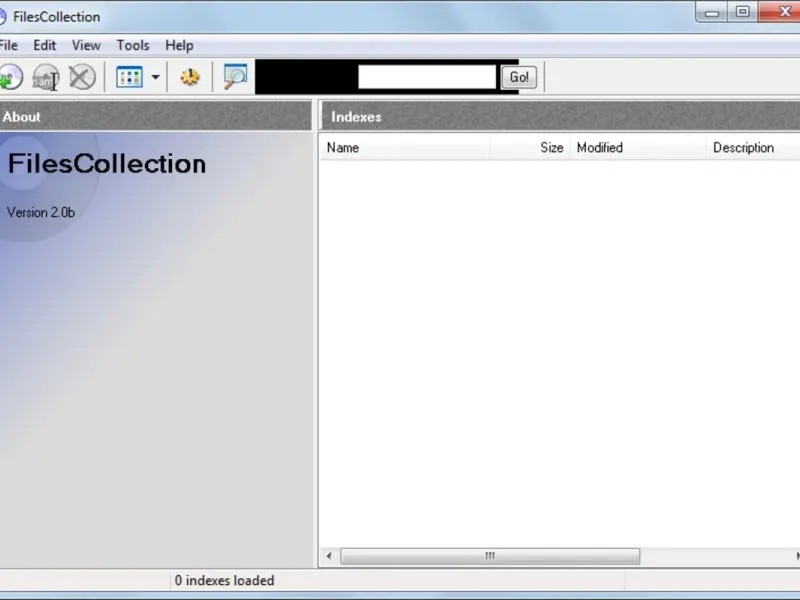Open the Help menu
Image resolution: width=800 pixels, height=600 pixels.
[x=179, y=45]
